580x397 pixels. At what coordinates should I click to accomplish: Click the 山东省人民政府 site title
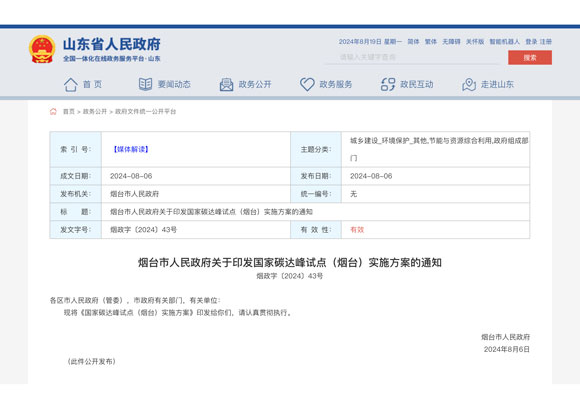112,44
